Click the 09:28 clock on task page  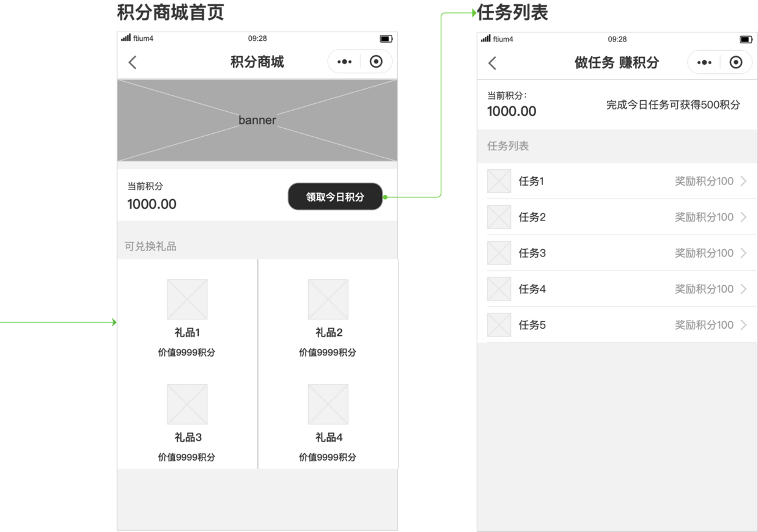[x=617, y=39]
